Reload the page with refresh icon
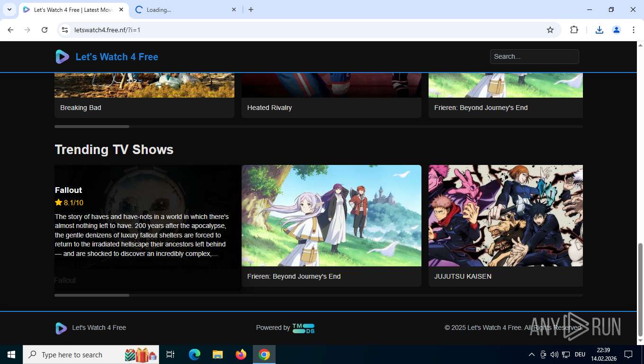 click(45, 30)
